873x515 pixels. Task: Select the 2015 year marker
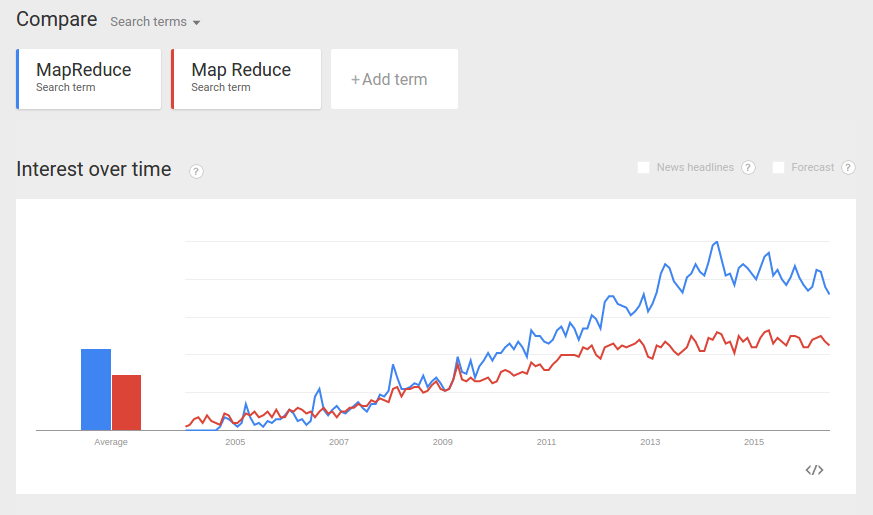(754, 441)
